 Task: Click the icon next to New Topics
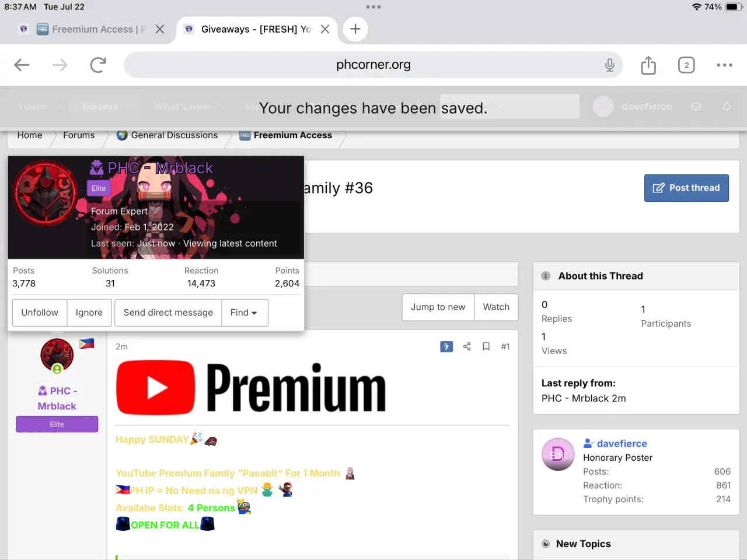(546, 544)
